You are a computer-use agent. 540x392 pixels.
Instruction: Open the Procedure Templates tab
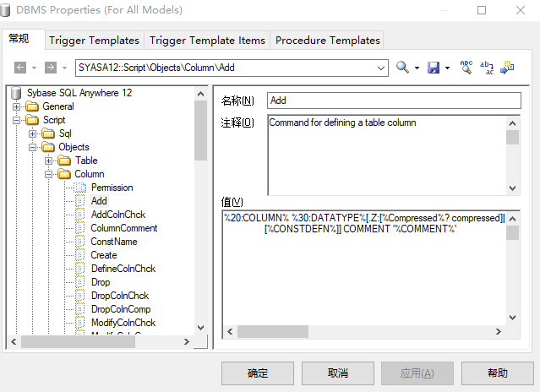click(328, 41)
